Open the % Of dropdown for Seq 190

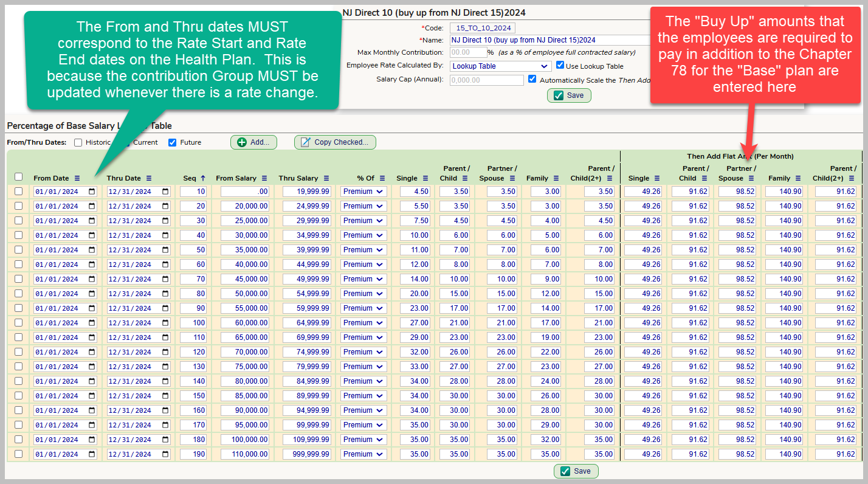pyautogui.click(x=363, y=454)
